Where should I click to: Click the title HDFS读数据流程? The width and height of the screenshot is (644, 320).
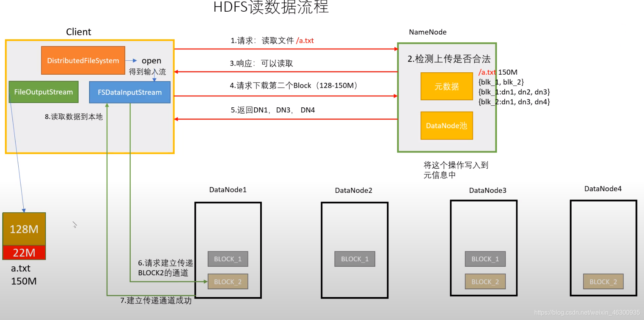[x=271, y=7]
